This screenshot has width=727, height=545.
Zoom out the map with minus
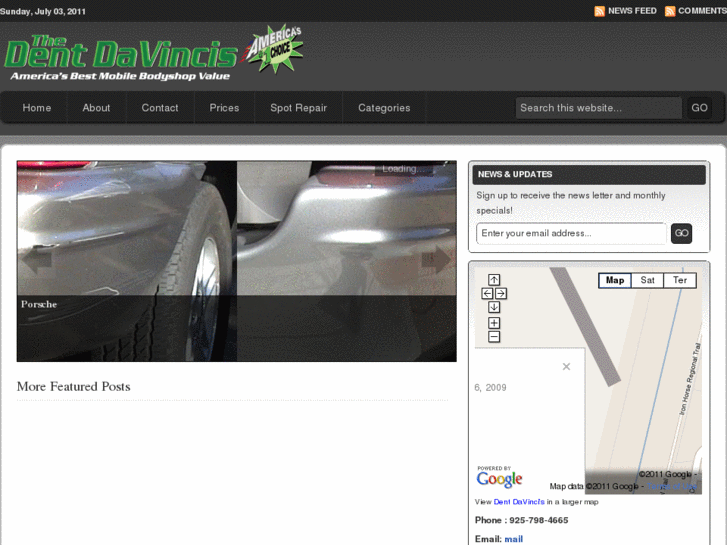point(494,337)
